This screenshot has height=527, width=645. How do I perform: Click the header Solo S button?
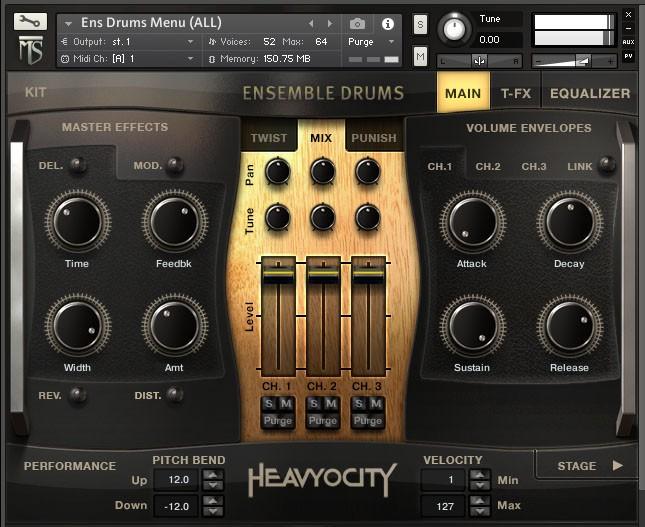click(x=420, y=24)
